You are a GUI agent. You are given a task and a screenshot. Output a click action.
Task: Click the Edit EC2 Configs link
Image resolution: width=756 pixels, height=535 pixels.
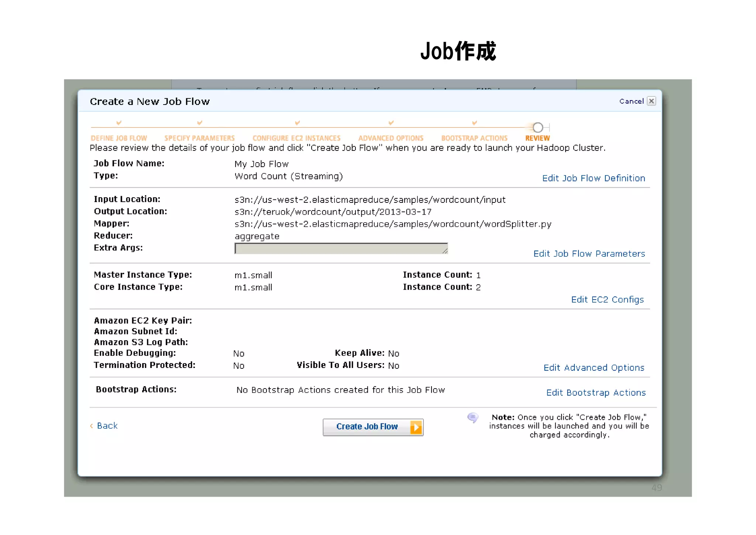click(x=607, y=299)
